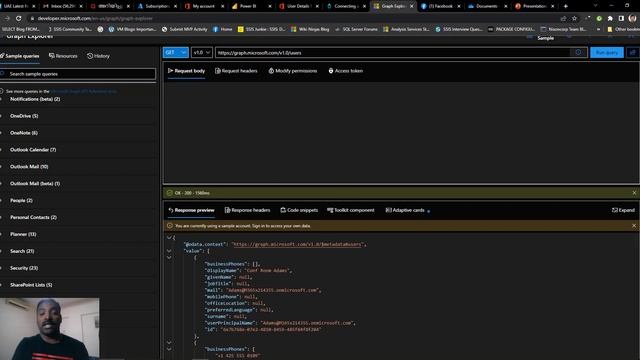Select the Sample queries tab
The width and height of the screenshot is (640, 360).
pyautogui.click(x=20, y=56)
